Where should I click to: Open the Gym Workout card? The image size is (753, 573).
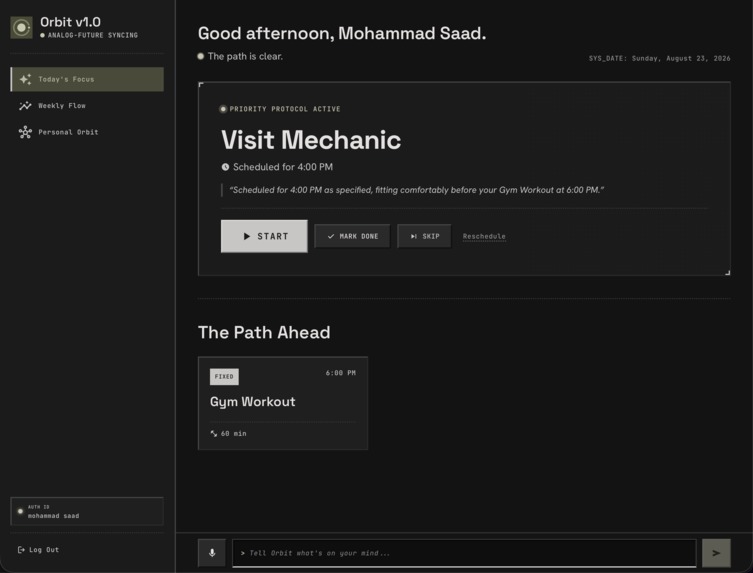pos(283,403)
